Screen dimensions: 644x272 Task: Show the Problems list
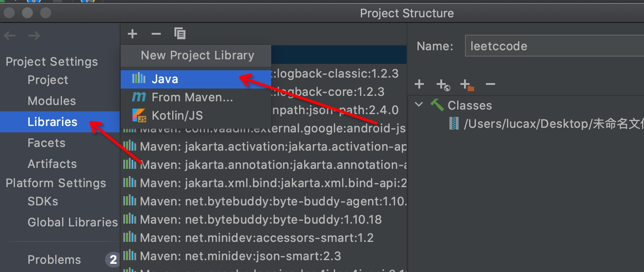[54, 260]
